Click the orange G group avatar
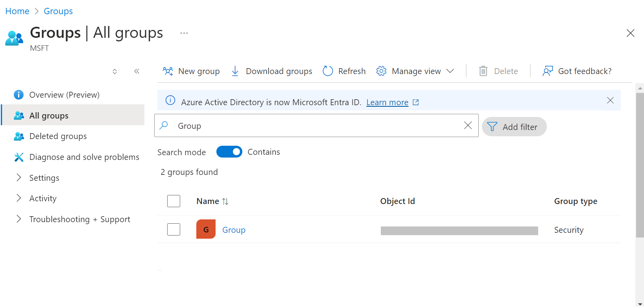This screenshot has height=308, width=644. tap(206, 229)
